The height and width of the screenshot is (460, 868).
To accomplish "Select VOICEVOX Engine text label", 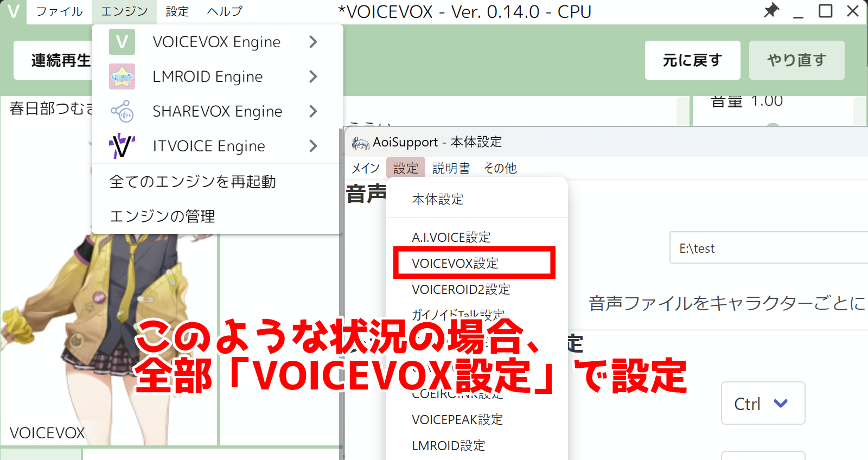I will tap(216, 42).
